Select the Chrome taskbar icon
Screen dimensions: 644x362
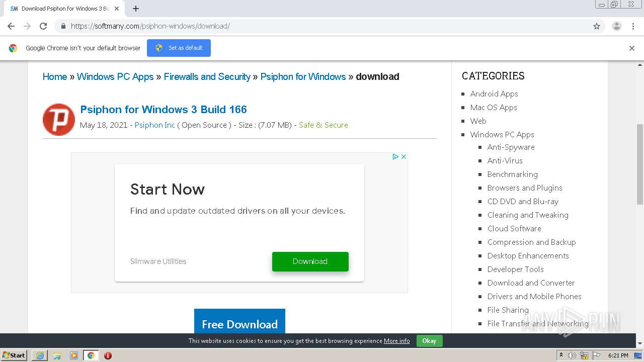click(91, 355)
